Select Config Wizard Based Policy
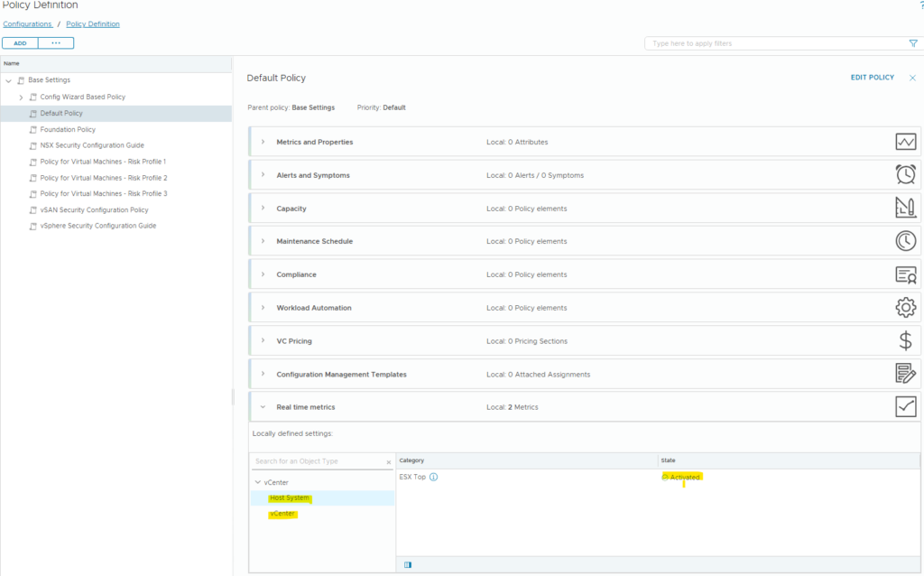Viewport: 924px width, 576px height. coord(82,97)
